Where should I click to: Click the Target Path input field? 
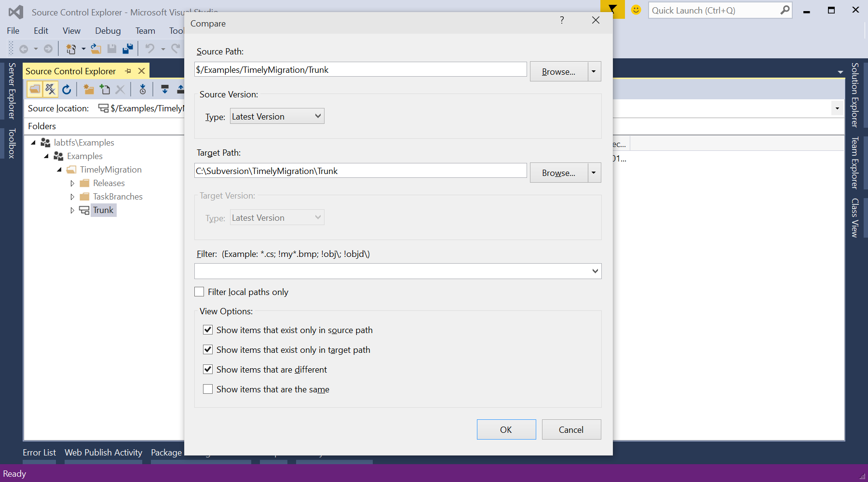361,171
